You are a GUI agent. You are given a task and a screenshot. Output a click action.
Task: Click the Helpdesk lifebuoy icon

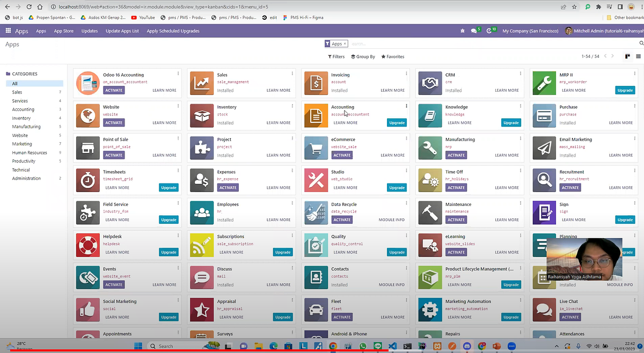pos(87,245)
